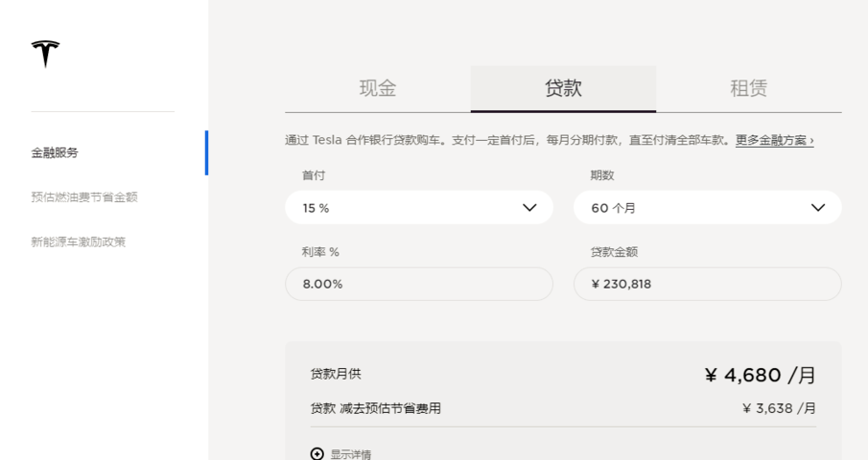
Task: Open 预估燃油费节省金额 in the sidebar
Action: point(84,196)
